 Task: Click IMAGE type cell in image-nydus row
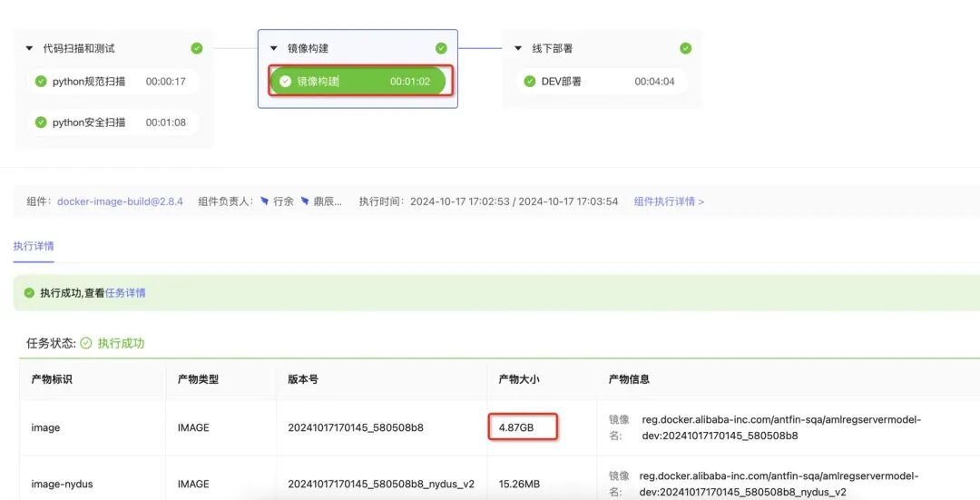pos(193,484)
